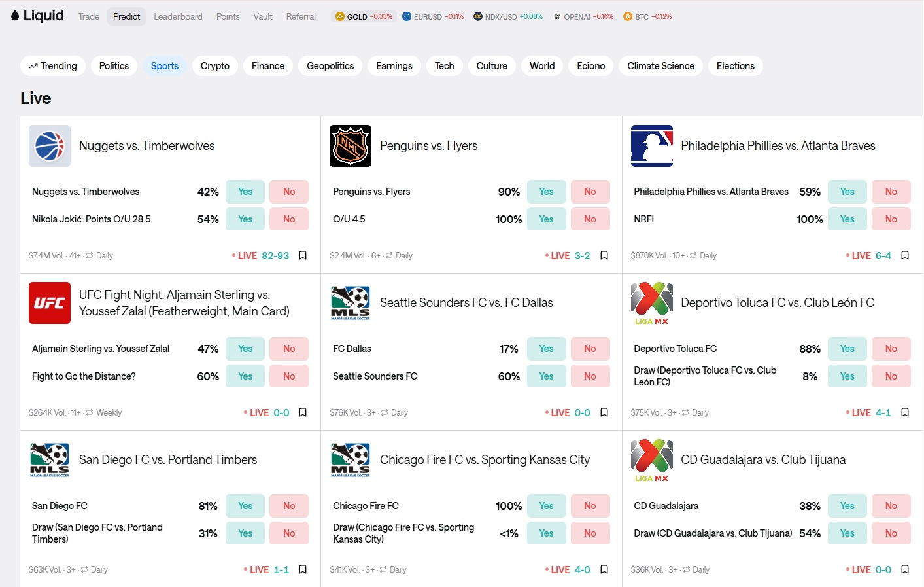This screenshot has height=587, width=924.
Task: Open Deportivo Toluca FC vs. Club León FC title
Action: click(778, 303)
